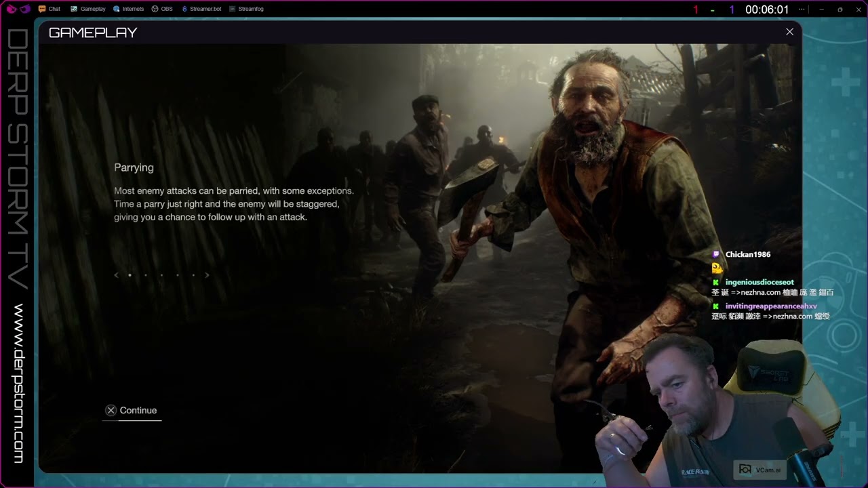The width and height of the screenshot is (868, 488).
Task: Click the yellow duck emote in chat
Action: [x=717, y=268]
